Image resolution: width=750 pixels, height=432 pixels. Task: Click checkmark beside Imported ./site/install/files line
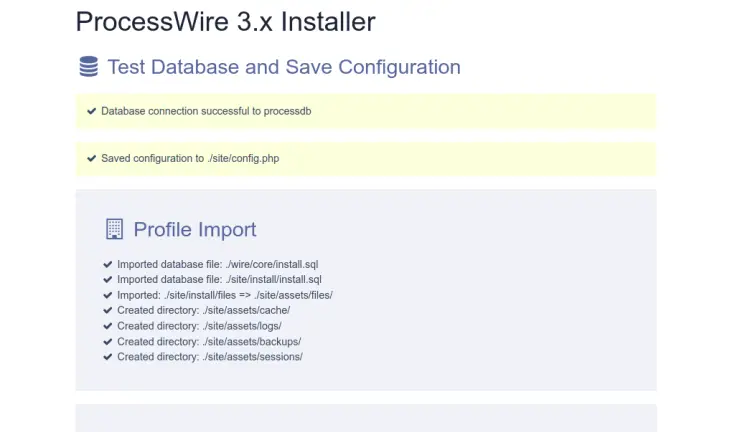tap(108, 295)
